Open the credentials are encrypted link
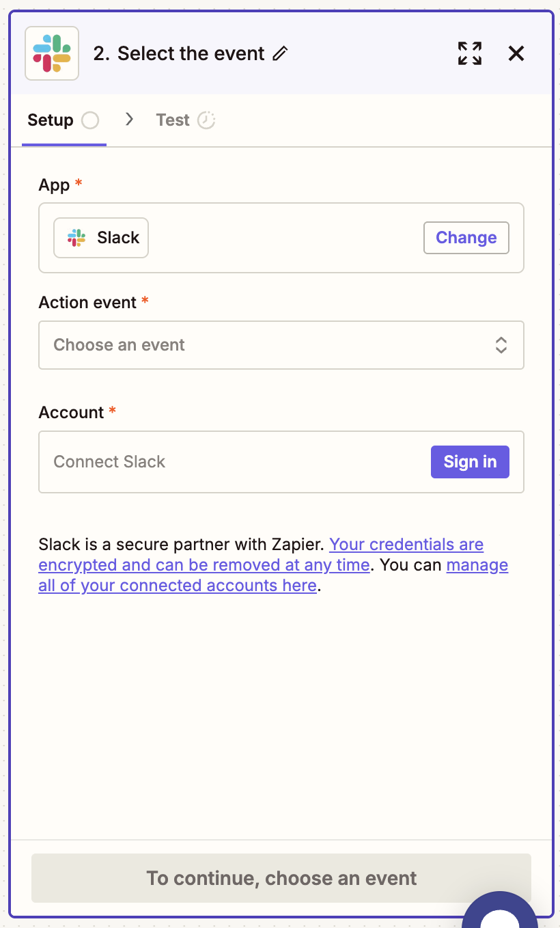 click(x=406, y=545)
